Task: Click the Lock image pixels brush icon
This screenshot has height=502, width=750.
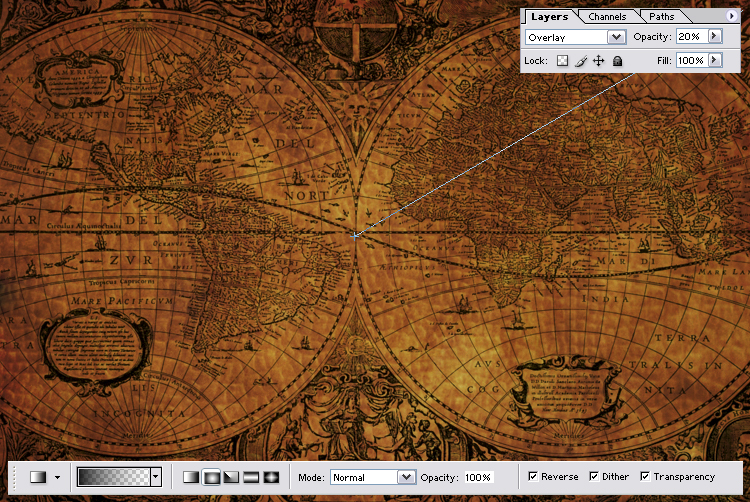Action: (x=580, y=61)
